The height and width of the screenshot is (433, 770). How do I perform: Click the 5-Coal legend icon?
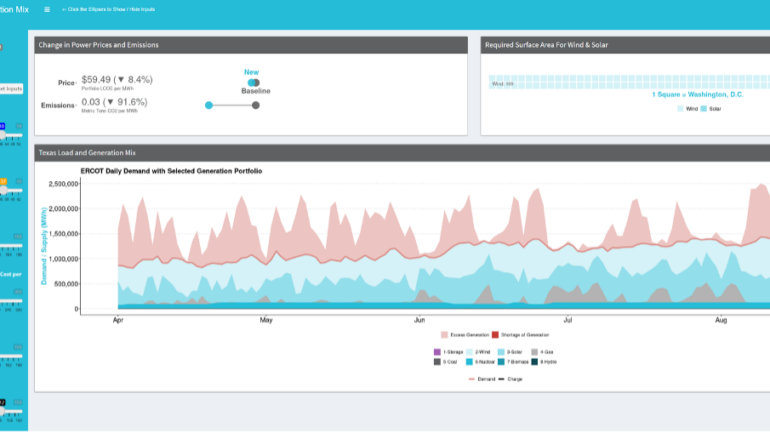tap(437, 362)
